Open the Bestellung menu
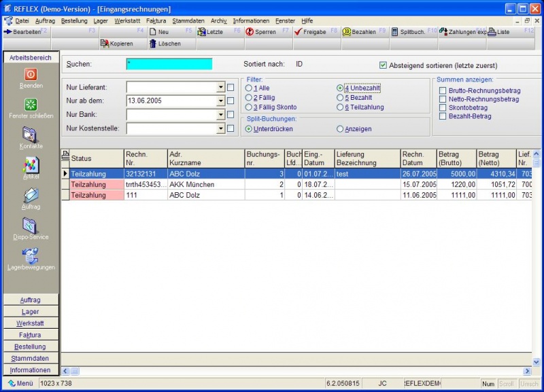The width and height of the screenshot is (544, 392). (74, 21)
